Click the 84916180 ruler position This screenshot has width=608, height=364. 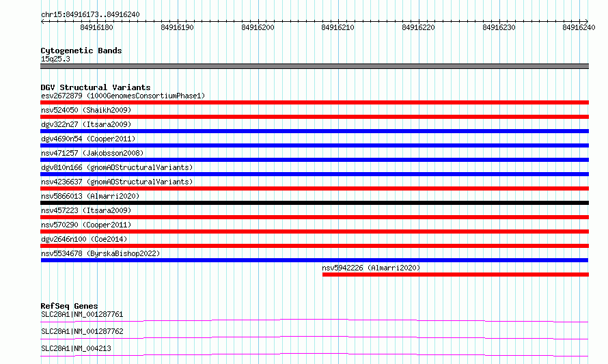(96, 27)
